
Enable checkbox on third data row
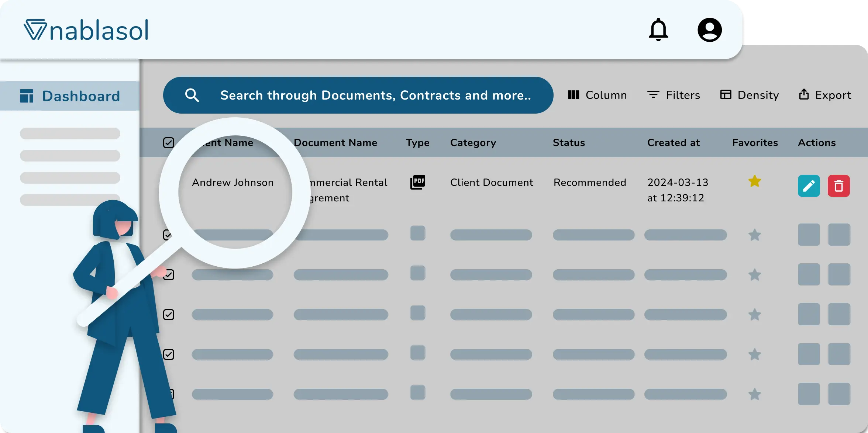coord(169,274)
